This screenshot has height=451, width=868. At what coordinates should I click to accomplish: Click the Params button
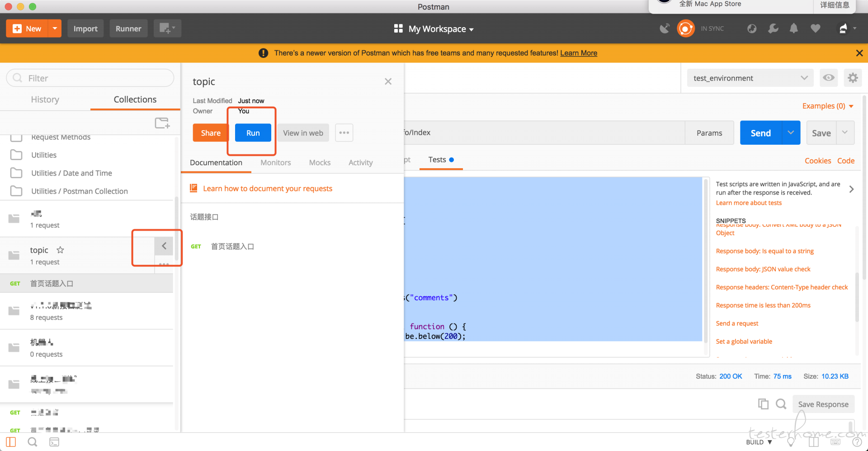[x=709, y=133]
